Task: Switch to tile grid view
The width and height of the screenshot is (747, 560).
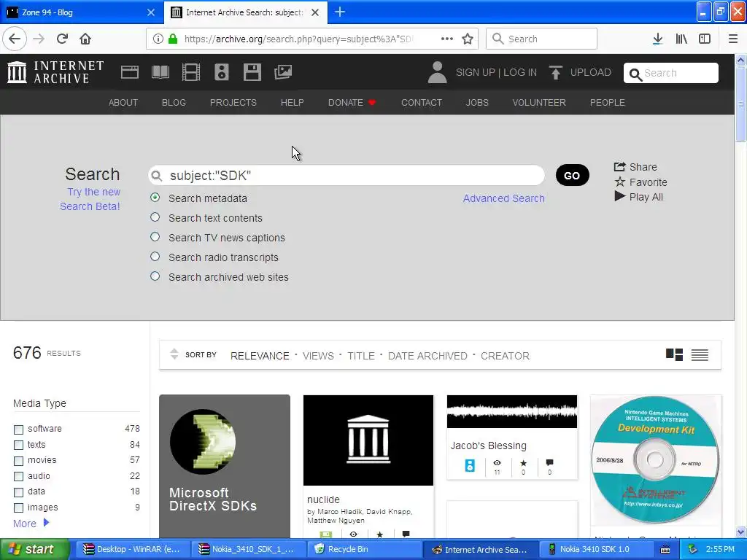Action: tap(674, 355)
